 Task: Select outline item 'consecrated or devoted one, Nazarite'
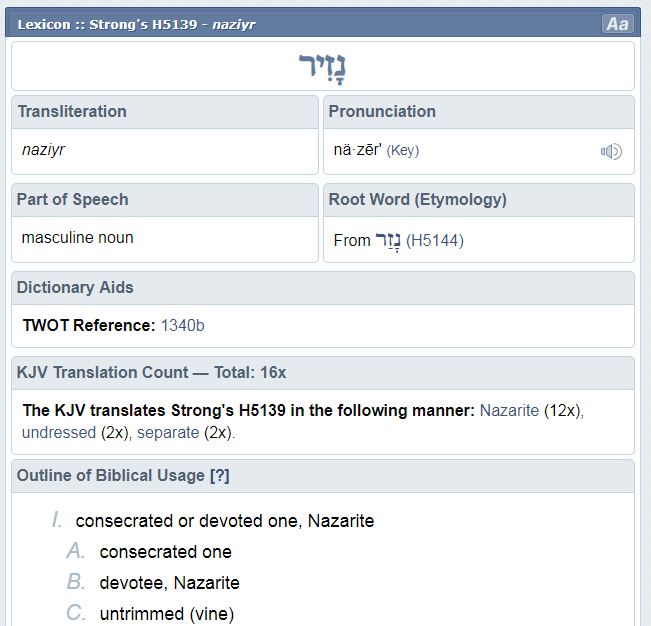click(225, 521)
